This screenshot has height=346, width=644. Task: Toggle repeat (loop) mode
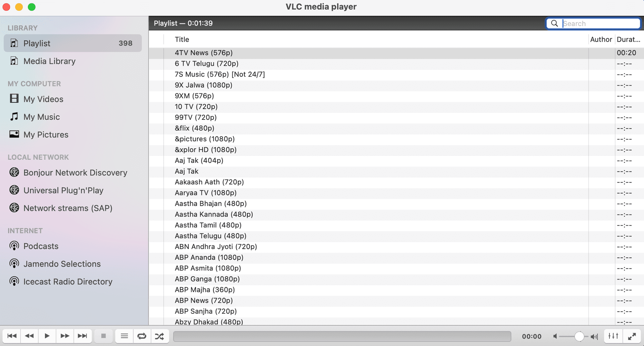[142, 336]
